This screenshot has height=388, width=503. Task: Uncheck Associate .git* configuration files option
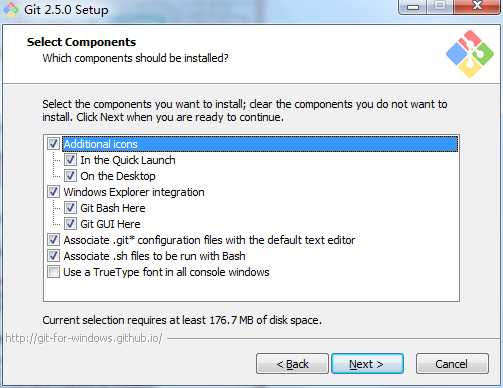click(x=53, y=240)
